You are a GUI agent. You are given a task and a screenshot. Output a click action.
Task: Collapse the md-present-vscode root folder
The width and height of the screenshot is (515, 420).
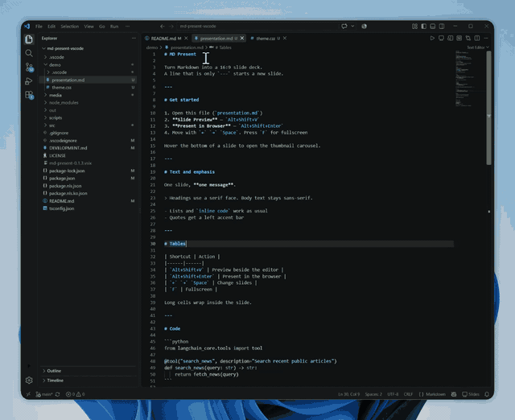(43, 48)
